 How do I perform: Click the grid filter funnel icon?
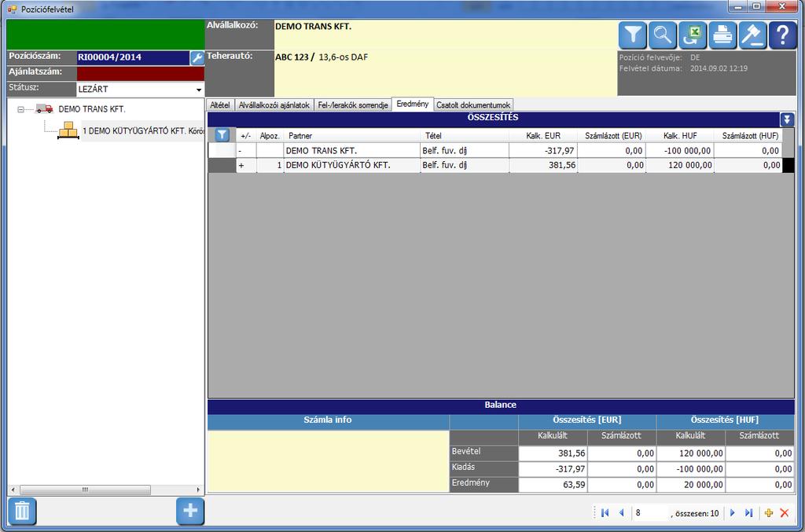(221, 135)
